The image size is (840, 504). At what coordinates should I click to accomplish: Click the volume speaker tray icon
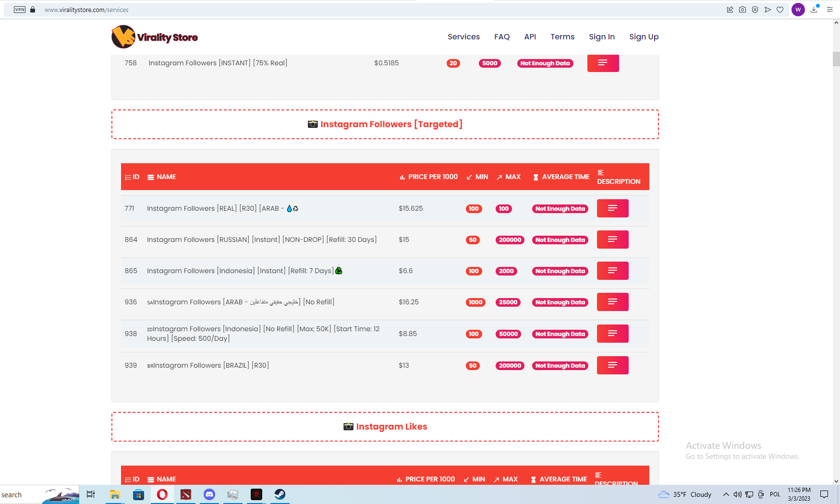[737, 494]
